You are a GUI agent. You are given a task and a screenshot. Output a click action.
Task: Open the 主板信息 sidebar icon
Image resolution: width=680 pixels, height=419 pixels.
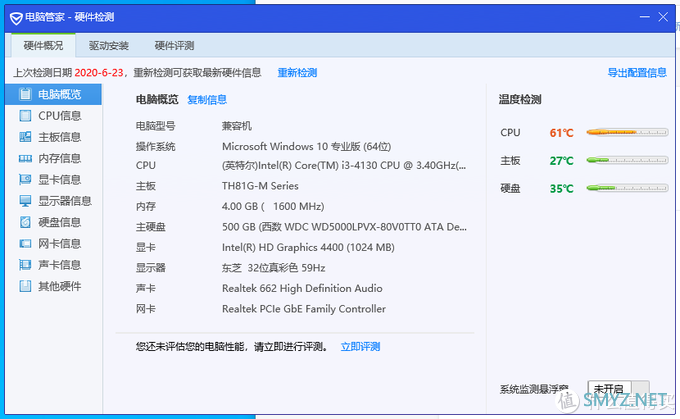pos(25,137)
